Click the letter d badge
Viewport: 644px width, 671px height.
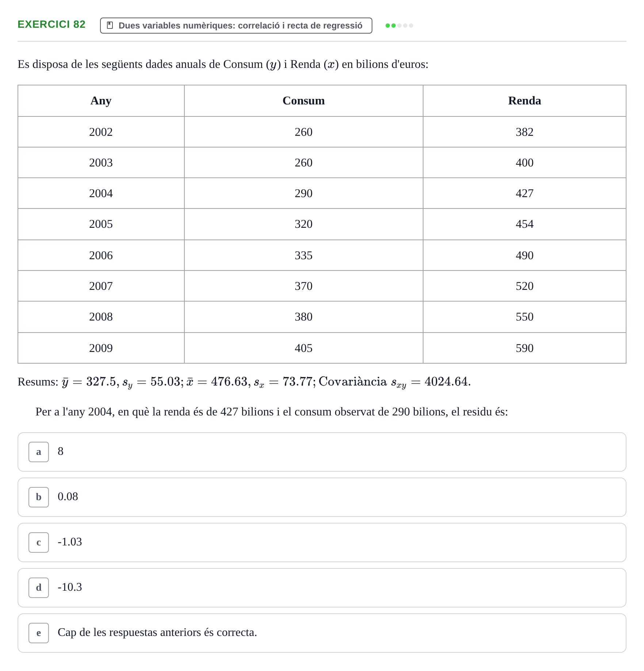point(39,588)
